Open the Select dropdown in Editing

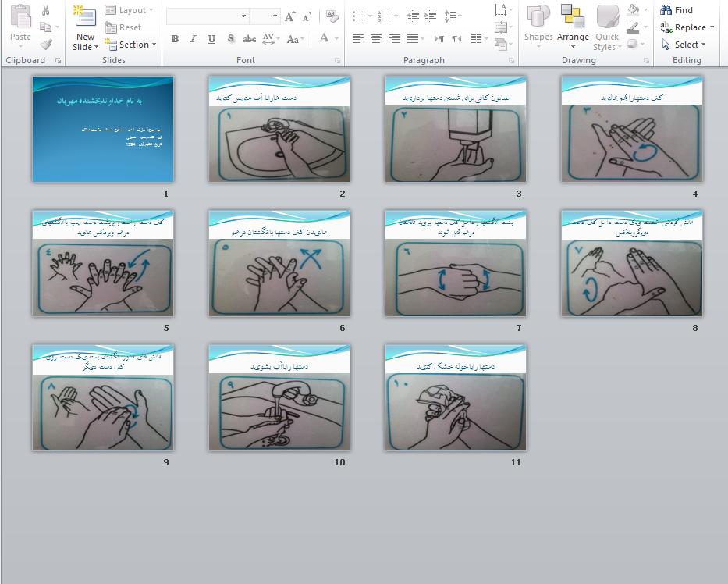coord(684,45)
